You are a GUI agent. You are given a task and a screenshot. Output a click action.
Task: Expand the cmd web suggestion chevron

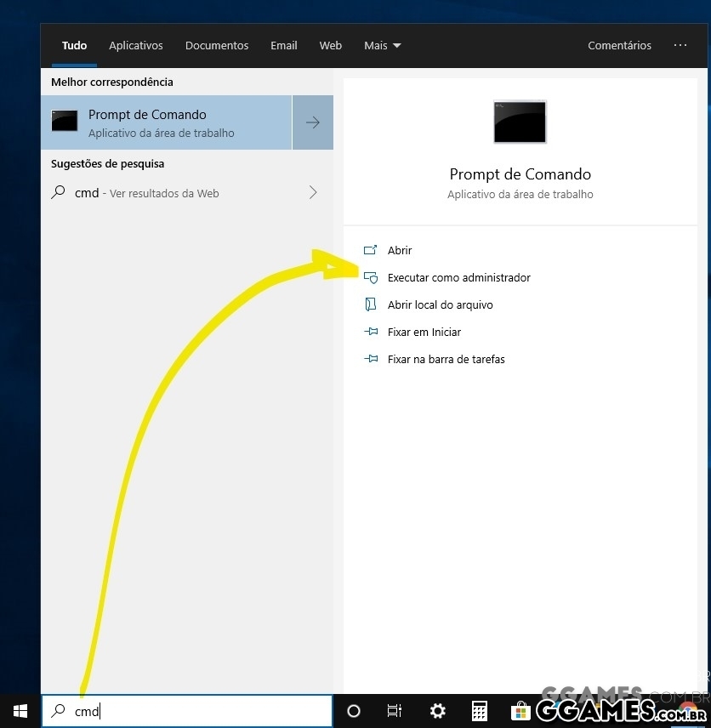click(x=313, y=192)
